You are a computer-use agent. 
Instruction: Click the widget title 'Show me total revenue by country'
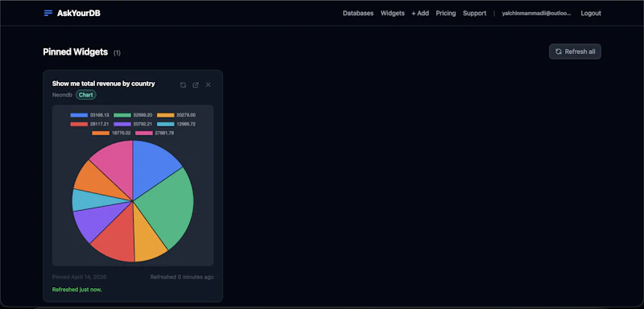pyautogui.click(x=104, y=84)
